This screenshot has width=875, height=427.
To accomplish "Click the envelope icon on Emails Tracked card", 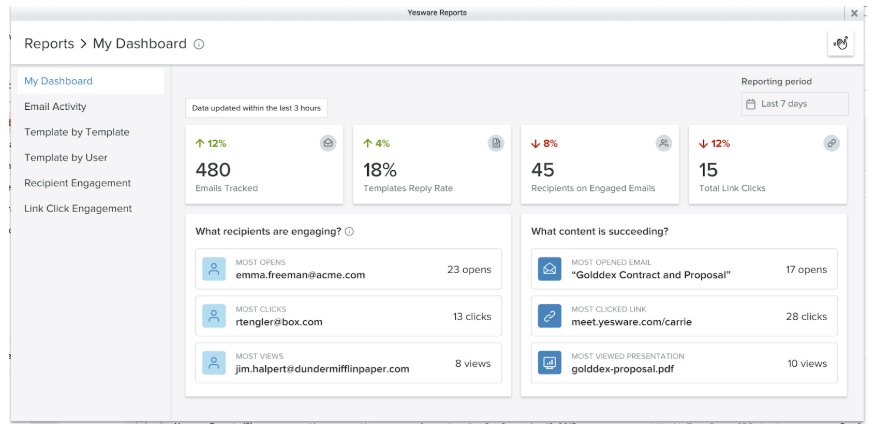I will pyautogui.click(x=328, y=143).
